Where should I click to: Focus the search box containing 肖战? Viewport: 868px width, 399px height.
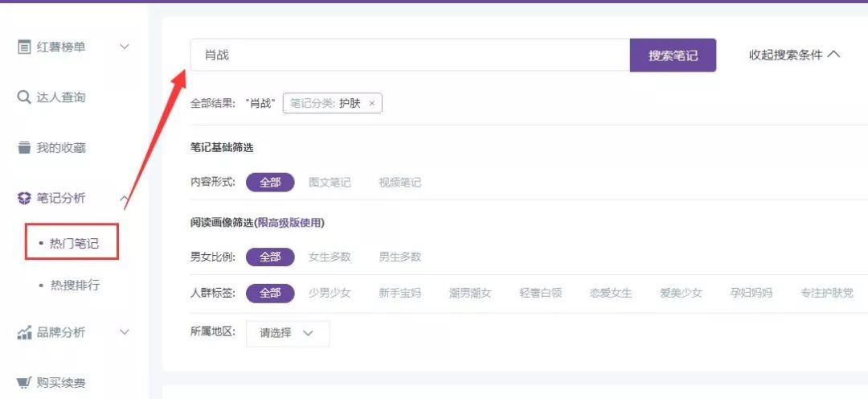[410, 55]
